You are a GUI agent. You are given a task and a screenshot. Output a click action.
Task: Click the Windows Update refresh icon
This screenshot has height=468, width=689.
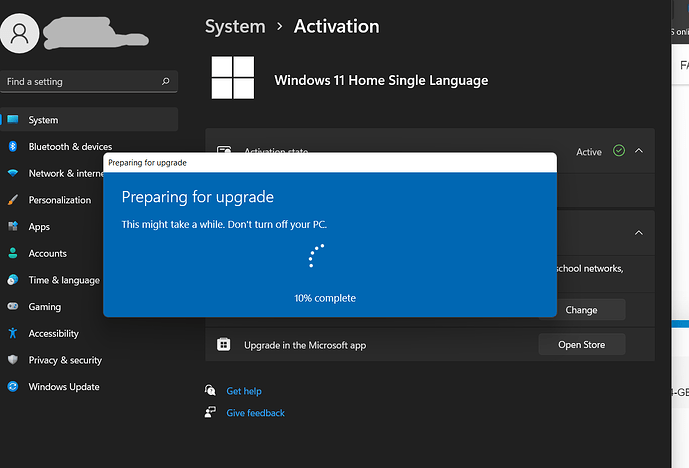pyautogui.click(x=13, y=387)
